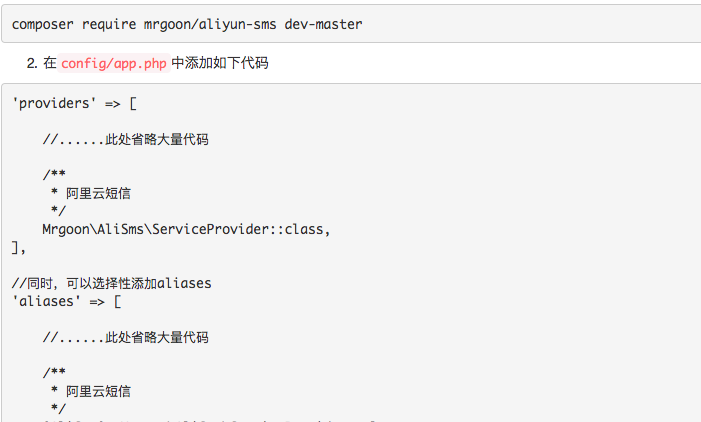This screenshot has width=701, height=422.
Task: Click the 中添加如下代码 instruction text
Action: [220, 63]
